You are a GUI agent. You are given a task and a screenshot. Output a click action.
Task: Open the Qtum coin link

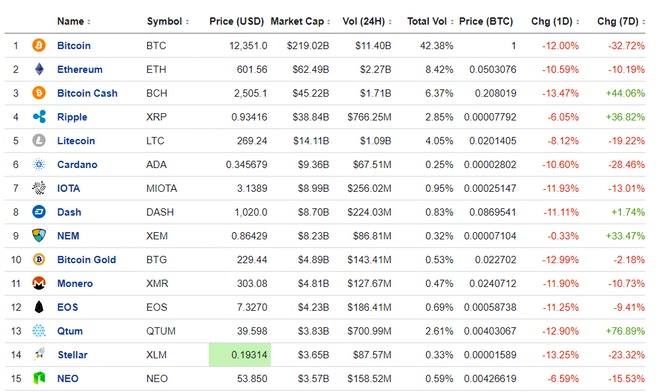pos(70,331)
